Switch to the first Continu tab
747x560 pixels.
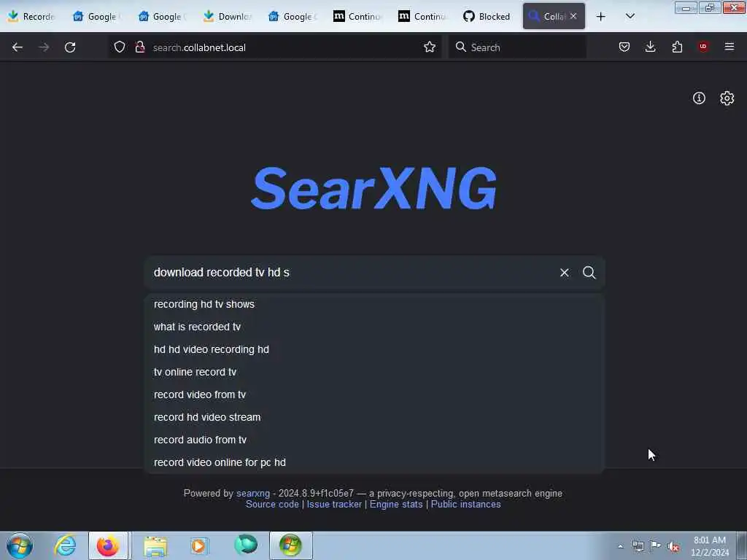coord(357,17)
